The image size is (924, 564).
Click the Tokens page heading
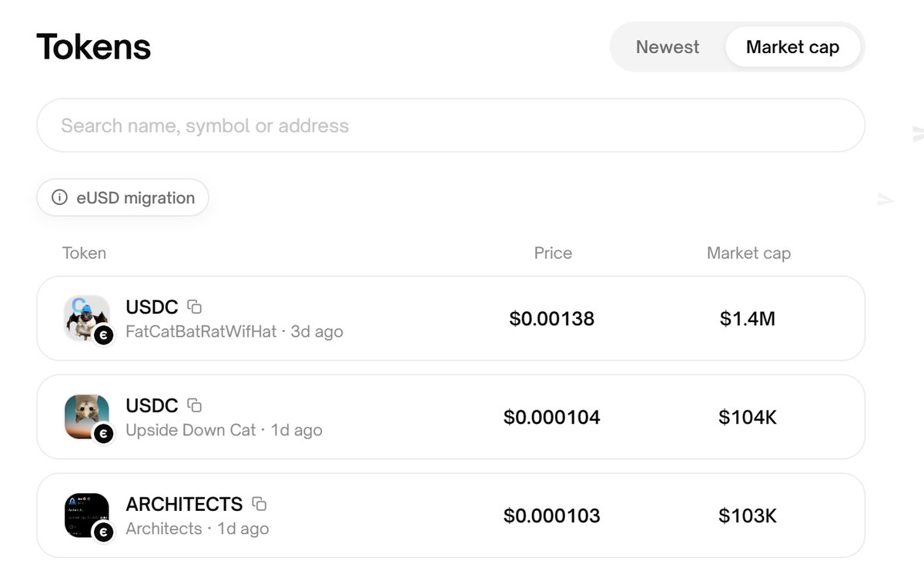pos(94,47)
